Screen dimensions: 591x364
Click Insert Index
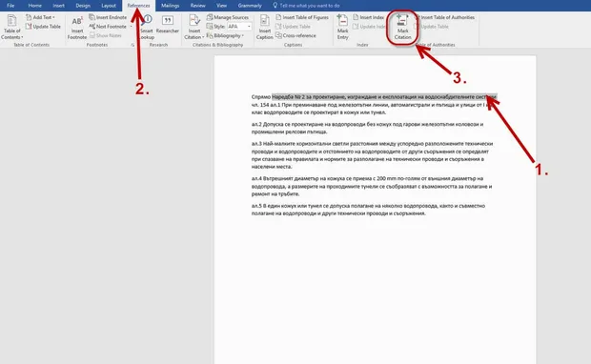point(369,17)
